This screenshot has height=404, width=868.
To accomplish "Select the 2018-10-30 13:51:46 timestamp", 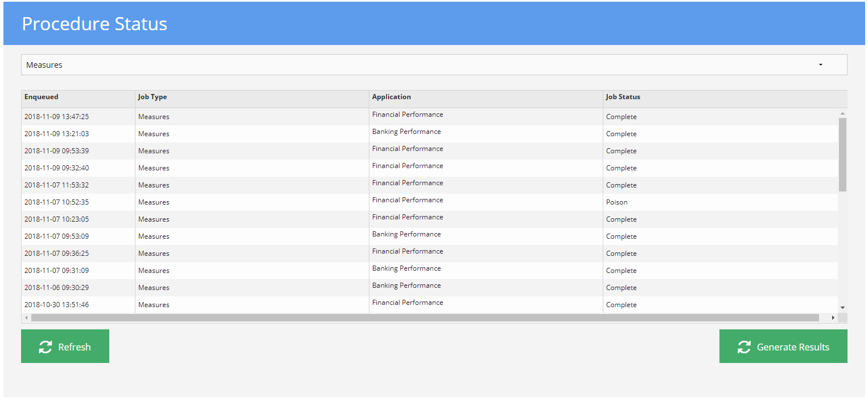I will [x=56, y=305].
